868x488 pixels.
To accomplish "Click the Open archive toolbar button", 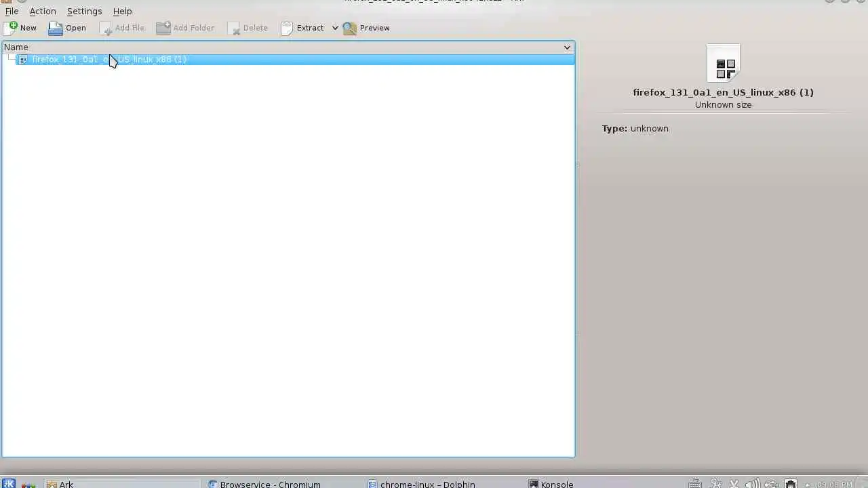I will coord(67,28).
